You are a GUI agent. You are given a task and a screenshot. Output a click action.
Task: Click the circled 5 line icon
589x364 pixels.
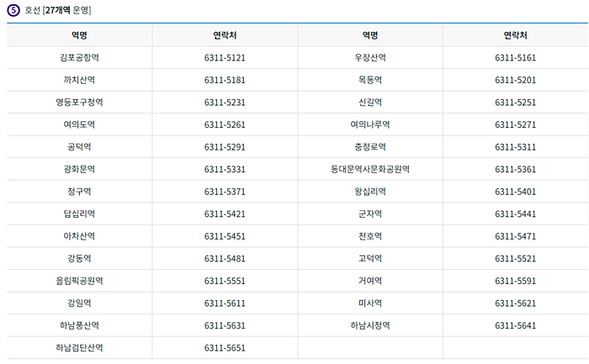(13, 10)
